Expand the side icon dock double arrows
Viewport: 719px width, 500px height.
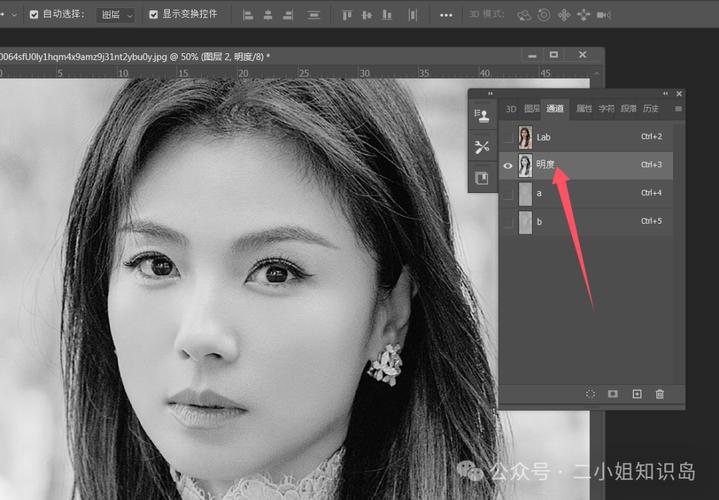click(490, 94)
